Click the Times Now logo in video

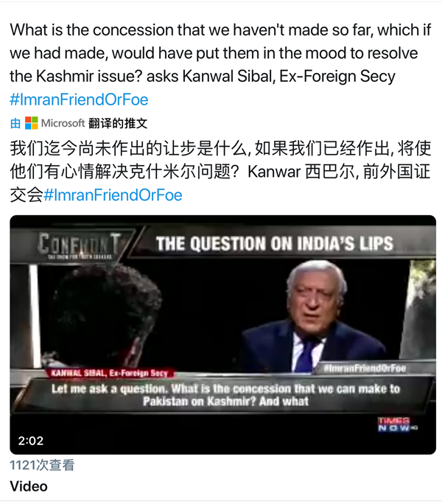tap(397, 424)
